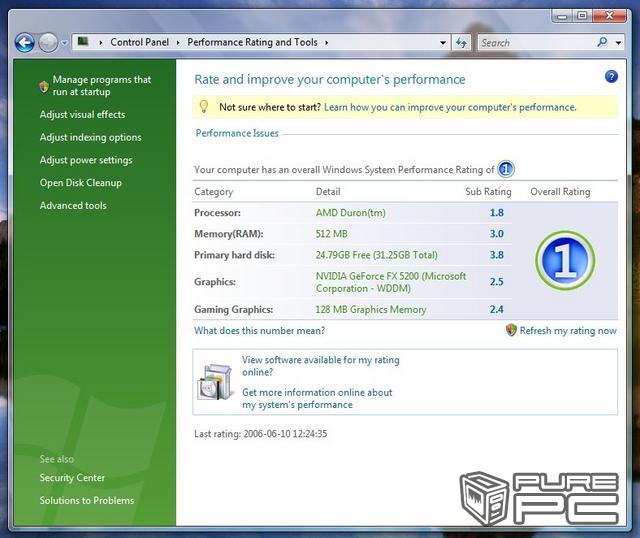Open Advanced tools
This screenshot has height=538, width=640.
[x=73, y=205]
